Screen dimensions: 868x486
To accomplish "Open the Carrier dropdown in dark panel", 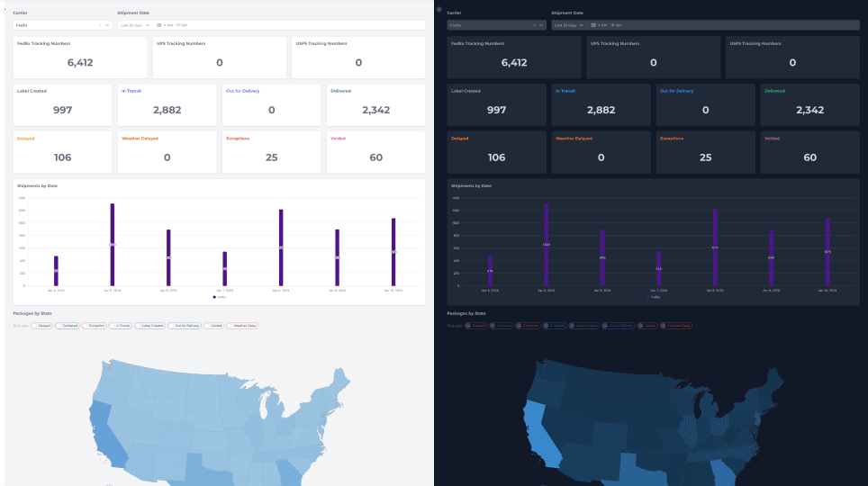I will pos(496,25).
